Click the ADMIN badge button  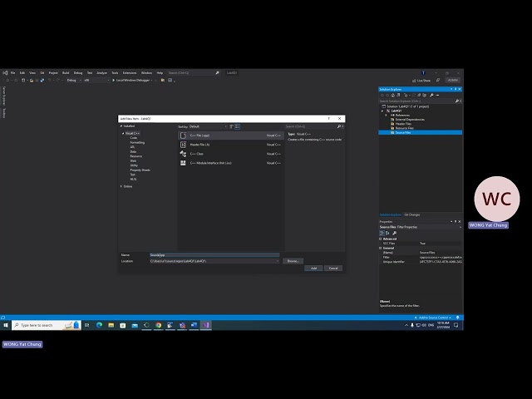pos(452,81)
